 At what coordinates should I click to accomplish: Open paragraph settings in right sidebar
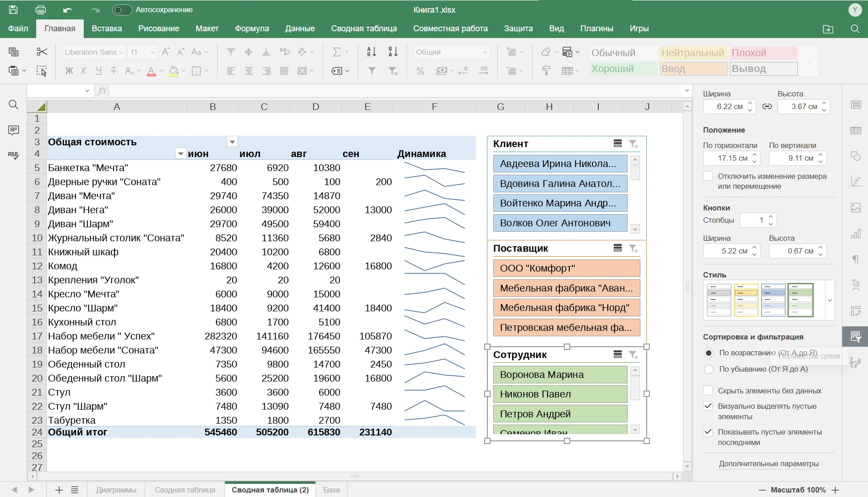[855, 259]
